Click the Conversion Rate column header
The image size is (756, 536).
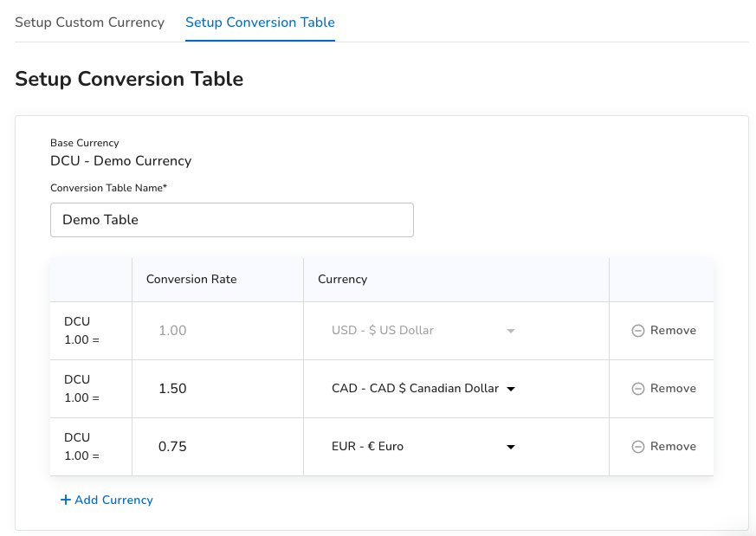click(x=191, y=280)
